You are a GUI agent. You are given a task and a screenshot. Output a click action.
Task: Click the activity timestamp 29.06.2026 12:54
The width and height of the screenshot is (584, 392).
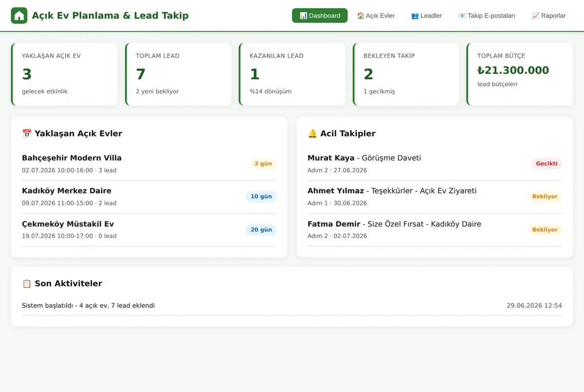[534, 305]
